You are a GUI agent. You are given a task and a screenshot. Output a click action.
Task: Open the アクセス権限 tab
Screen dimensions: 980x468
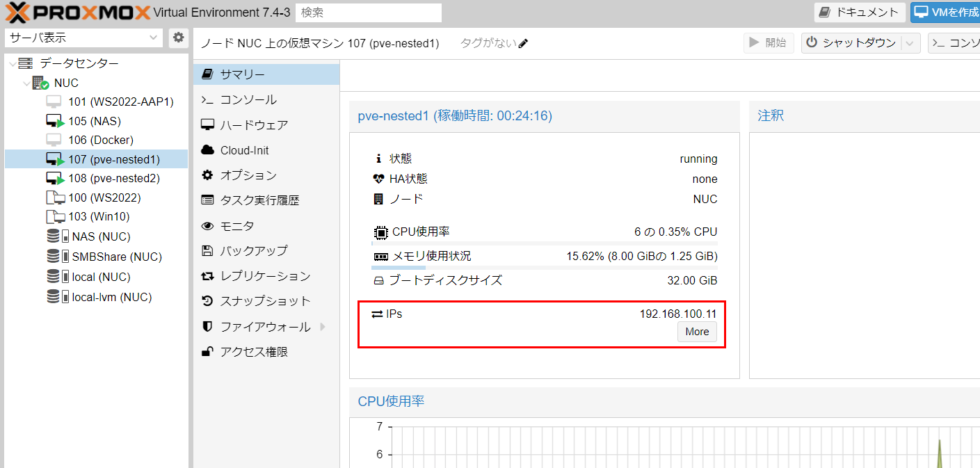tap(267, 352)
